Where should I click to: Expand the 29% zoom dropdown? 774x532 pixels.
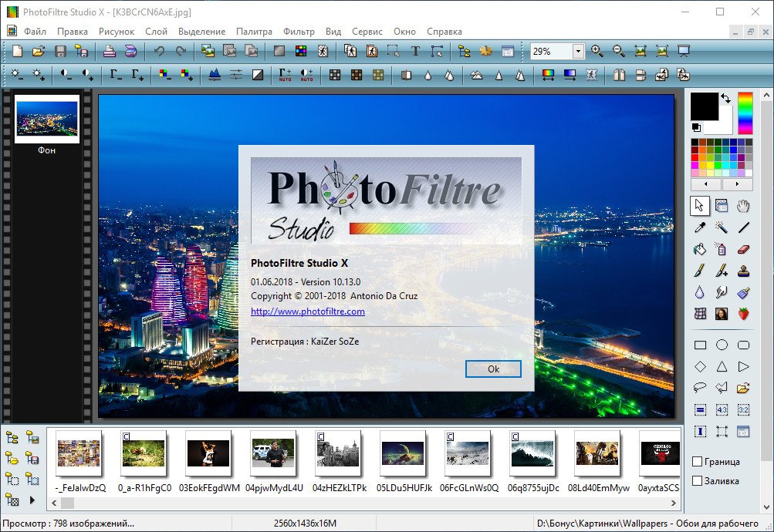coord(578,52)
